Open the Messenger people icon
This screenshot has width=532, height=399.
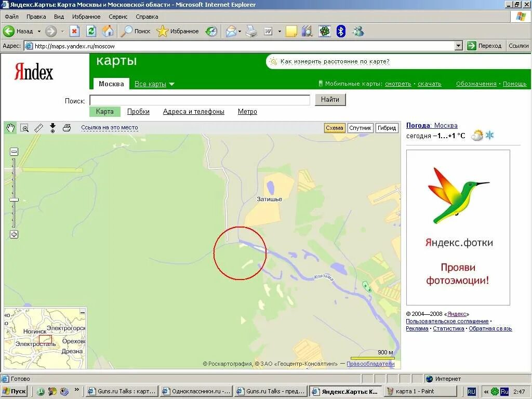(x=358, y=31)
